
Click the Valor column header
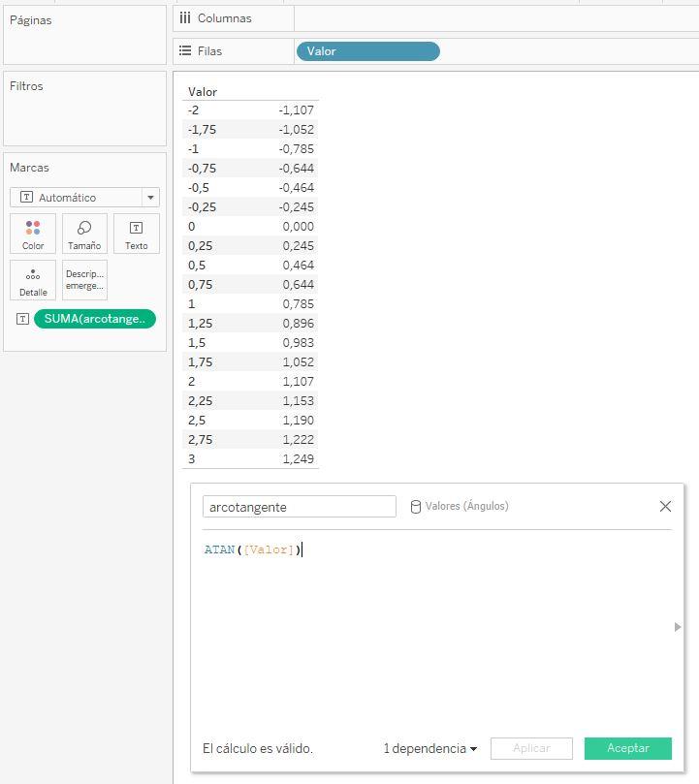tap(203, 92)
